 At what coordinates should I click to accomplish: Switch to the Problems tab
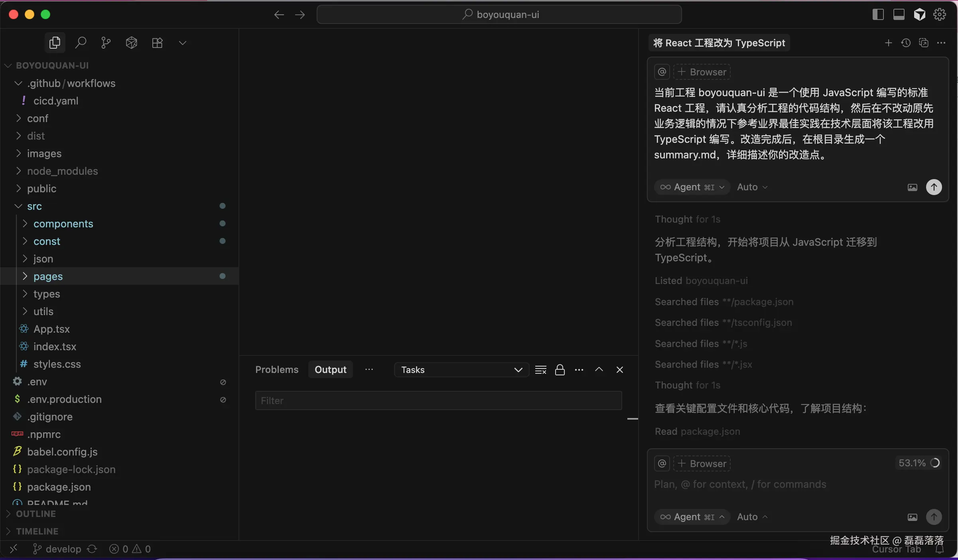pyautogui.click(x=277, y=370)
